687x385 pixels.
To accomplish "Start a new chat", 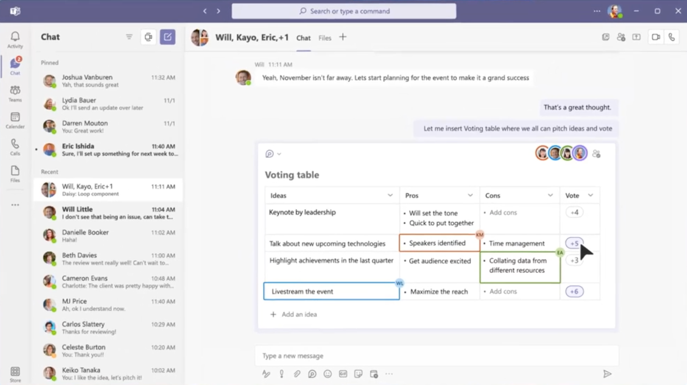I will click(x=167, y=37).
